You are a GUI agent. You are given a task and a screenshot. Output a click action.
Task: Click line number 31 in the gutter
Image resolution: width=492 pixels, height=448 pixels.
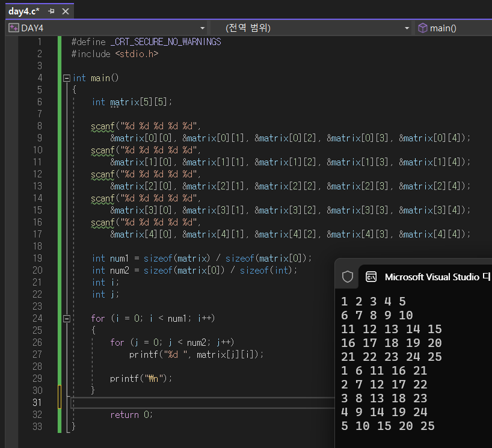(x=37, y=402)
